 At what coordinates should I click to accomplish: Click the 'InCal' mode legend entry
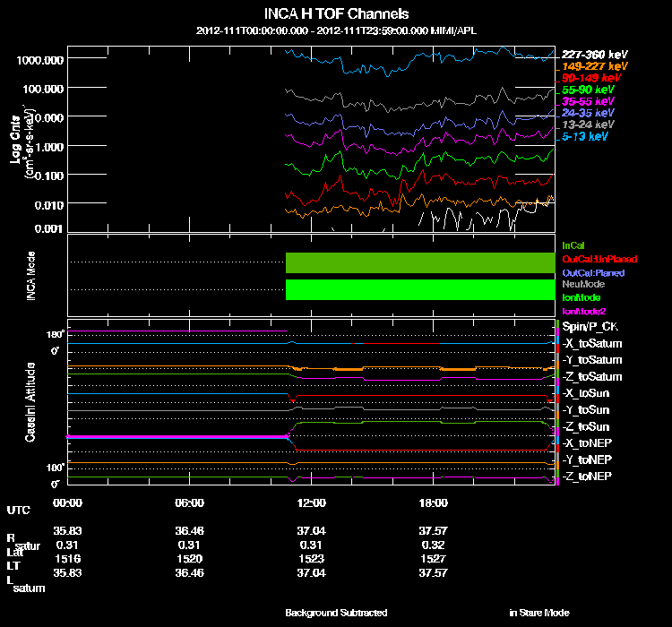coord(573,245)
